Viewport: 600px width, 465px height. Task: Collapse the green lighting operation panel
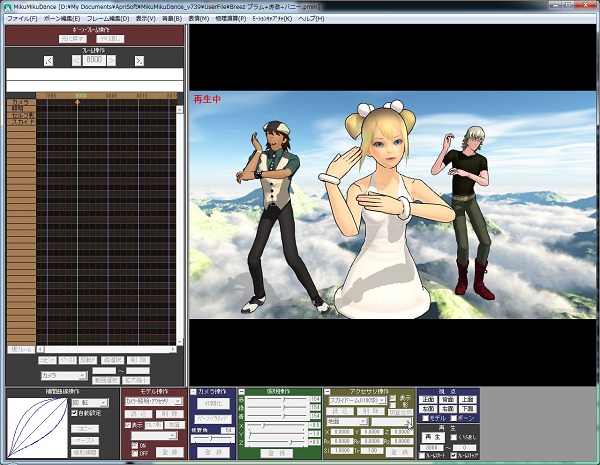tap(241, 392)
